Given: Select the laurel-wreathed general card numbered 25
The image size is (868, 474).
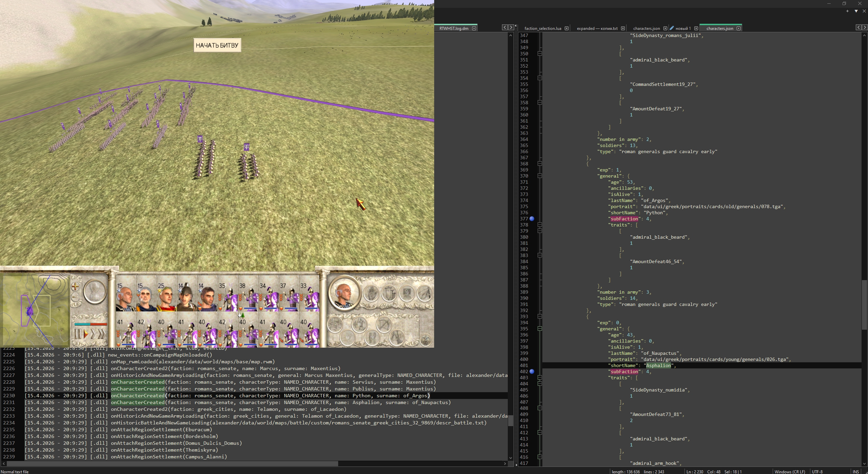Looking at the screenshot, I should 166,296.
